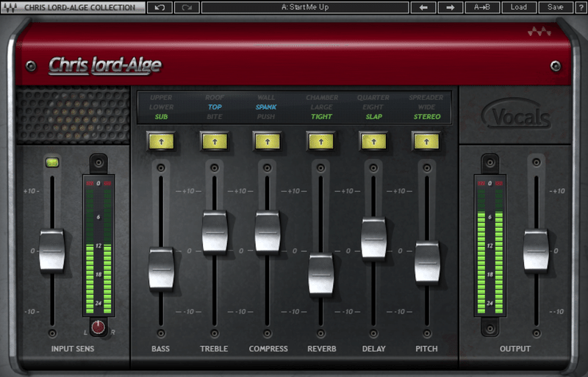
Task: Click the Reverb fader handle
Action: pos(320,275)
